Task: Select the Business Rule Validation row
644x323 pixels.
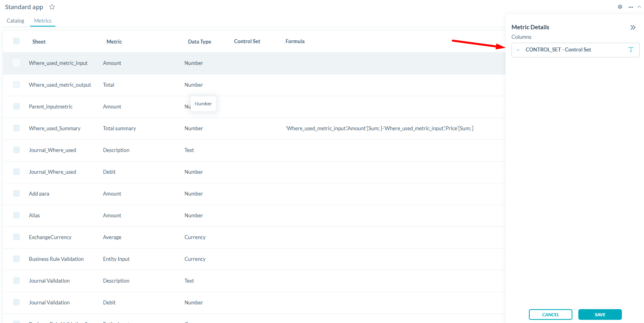Action: [56, 259]
